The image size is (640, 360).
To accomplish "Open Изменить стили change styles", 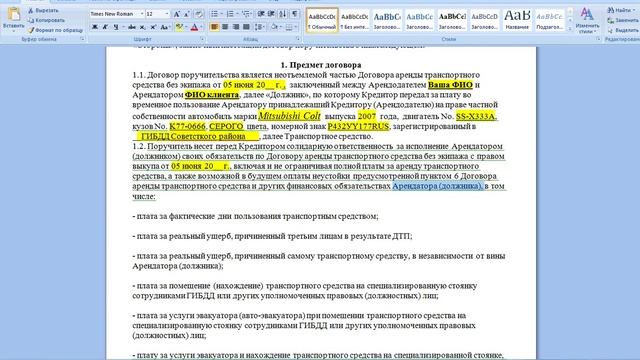I will (x=587, y=20).
